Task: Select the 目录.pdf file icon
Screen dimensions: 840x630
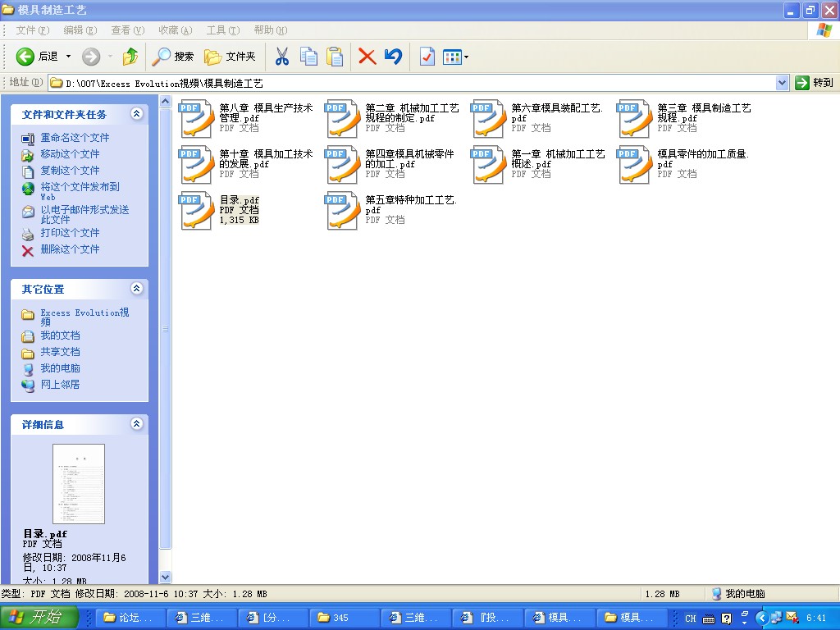Action: click(196, 211)
